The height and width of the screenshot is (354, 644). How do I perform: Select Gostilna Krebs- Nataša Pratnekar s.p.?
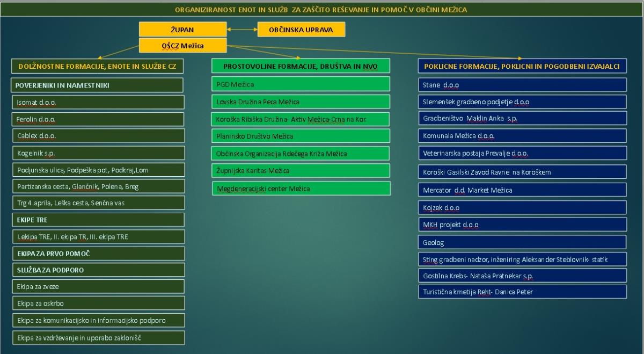[x=522, y=276]
